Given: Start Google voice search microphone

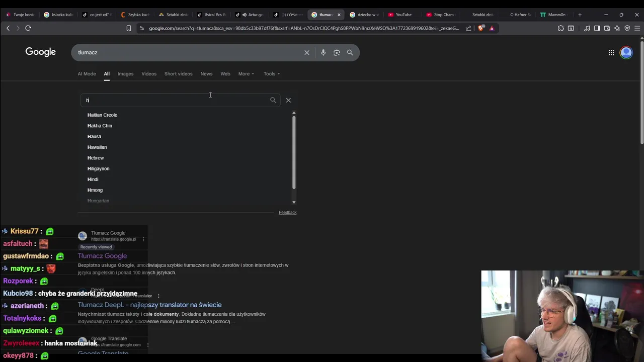Looking at the screenshot, I should pyautogui.click(x=323, y=52).
